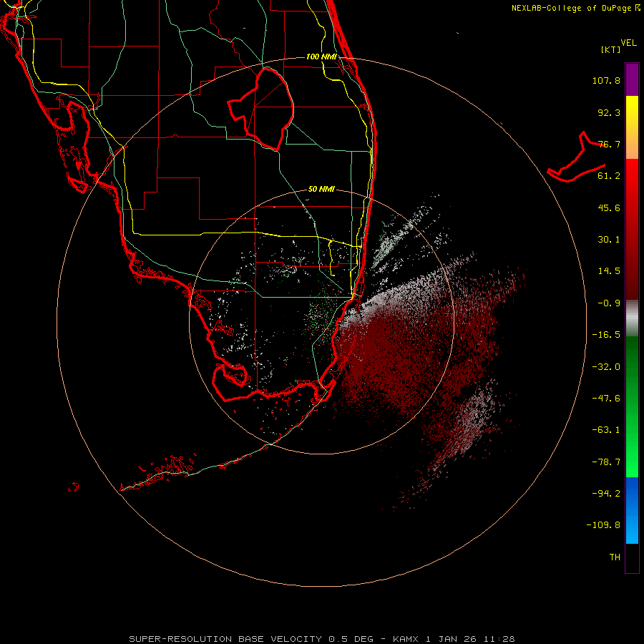Select the -109.8 velocity scale value
Image resolution: width=644 pixels, height=644 pixels.
[603, 525]
